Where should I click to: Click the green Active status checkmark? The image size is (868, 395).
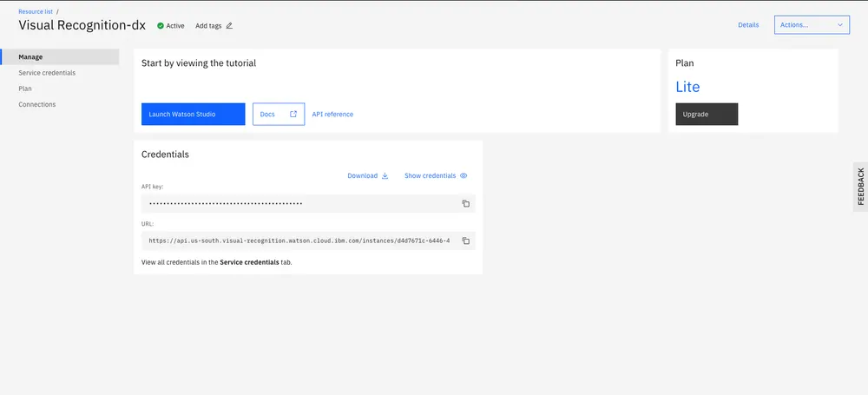(x=161, y=25)
